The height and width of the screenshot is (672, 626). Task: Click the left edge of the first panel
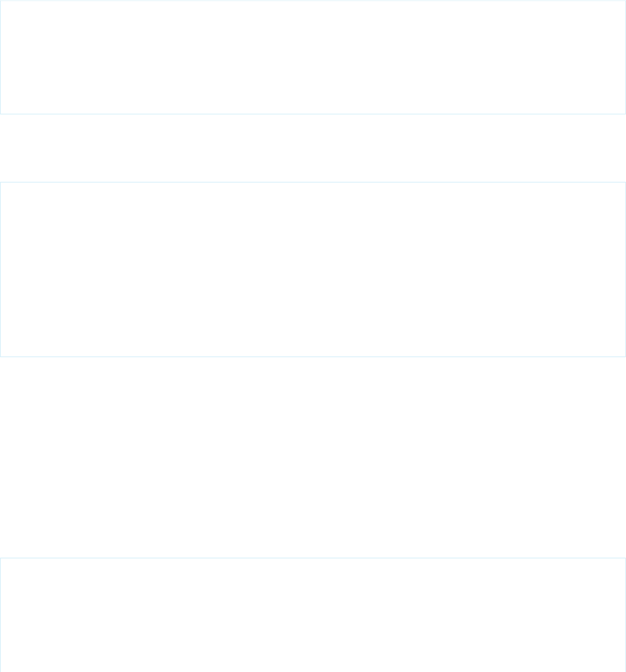coord(1,57)
